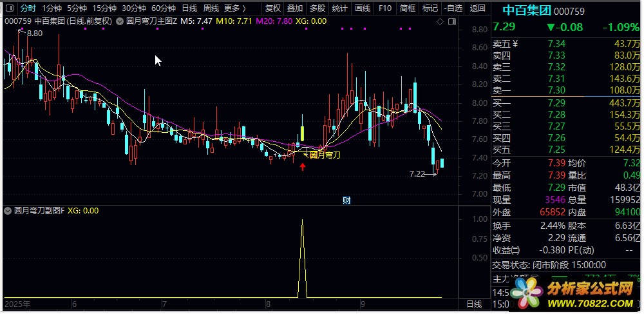Click the 统计 statistics button
The height and width of the screenshot is (314, 644).
[339, 8]
